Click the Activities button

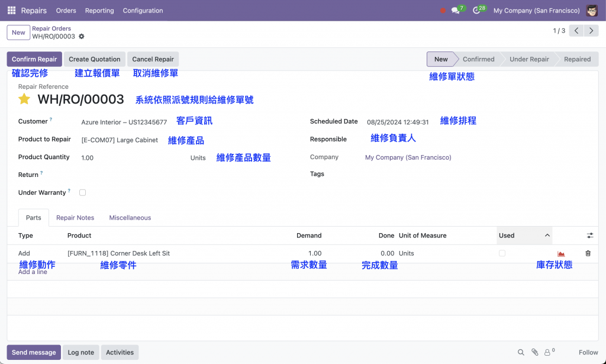coord(120,352)
